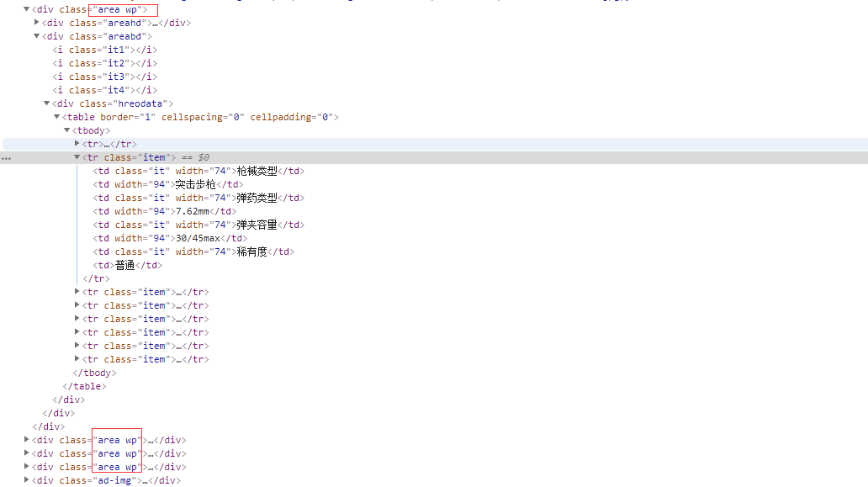Click the cellspacing="0" attribute on table
The height and width of the screenshot is (487, 868).
coord(203,117)
